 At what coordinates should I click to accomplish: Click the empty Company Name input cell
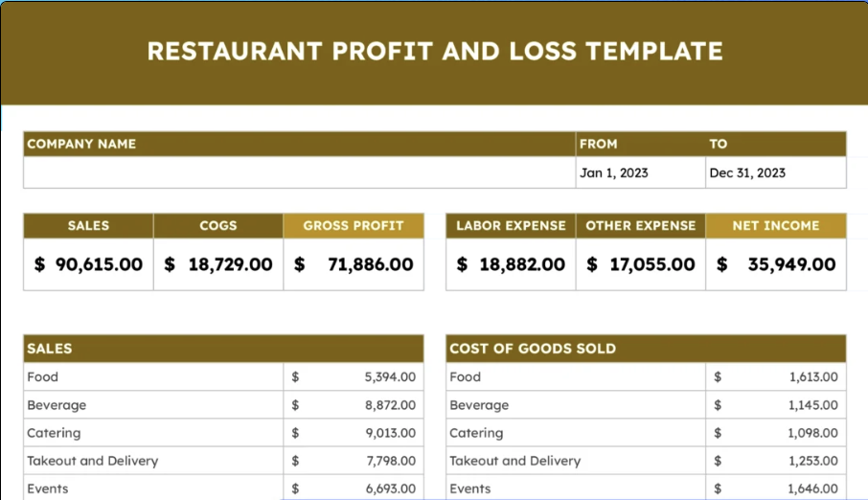click(299, 172)
